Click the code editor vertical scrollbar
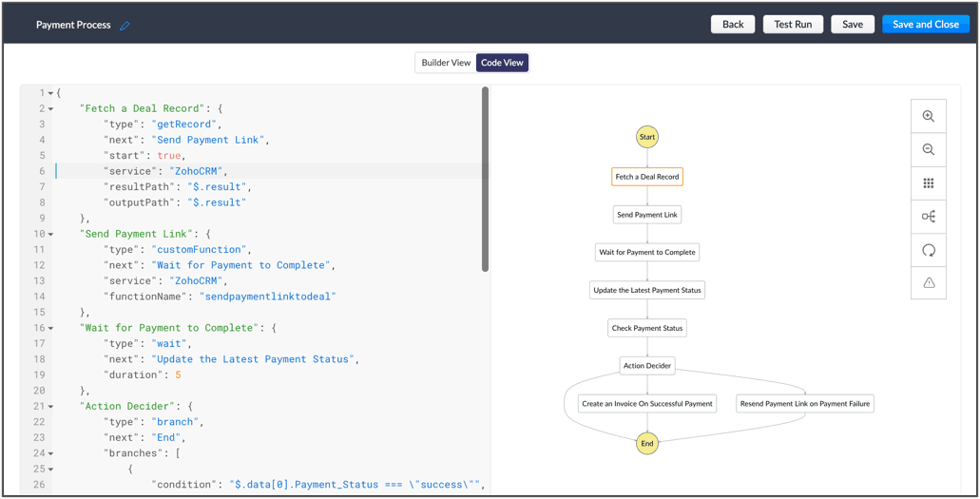 coord(485,180)
